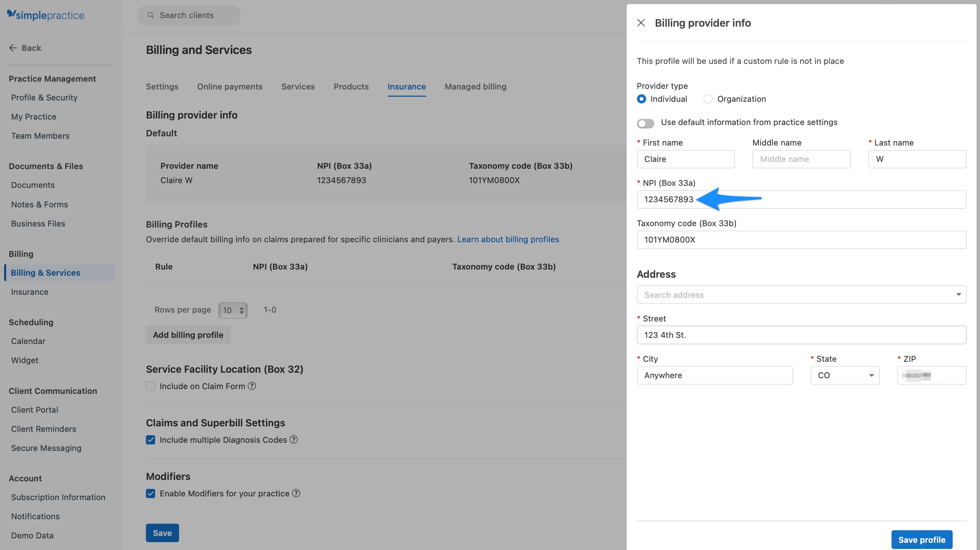The width and height of the screenshot is (980, 550).
Task: Switch to the Services tab
Action: tap(298, 87)
